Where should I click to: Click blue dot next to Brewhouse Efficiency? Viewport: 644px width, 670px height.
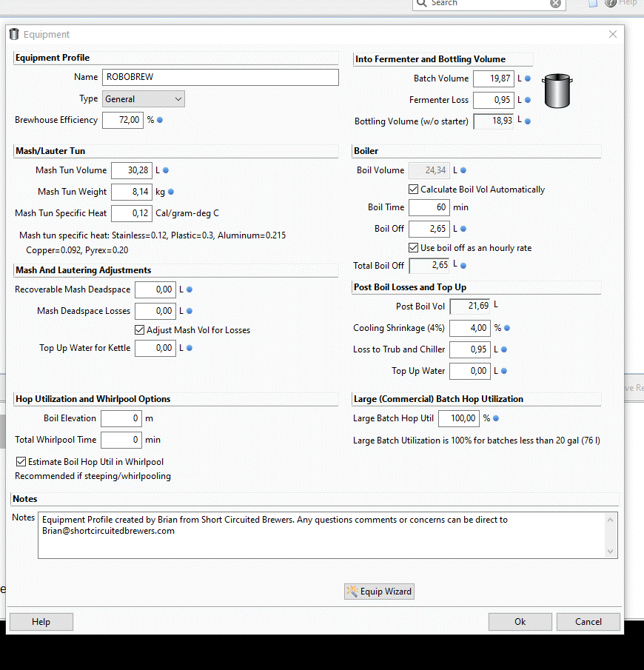click(x=159, y=120)
